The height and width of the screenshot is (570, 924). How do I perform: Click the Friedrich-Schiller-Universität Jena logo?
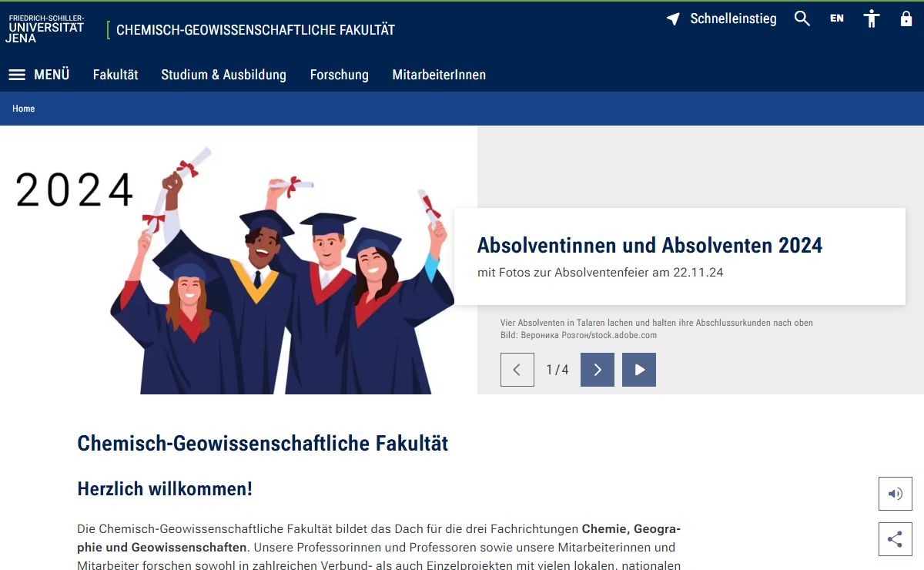tap(46, 28)
